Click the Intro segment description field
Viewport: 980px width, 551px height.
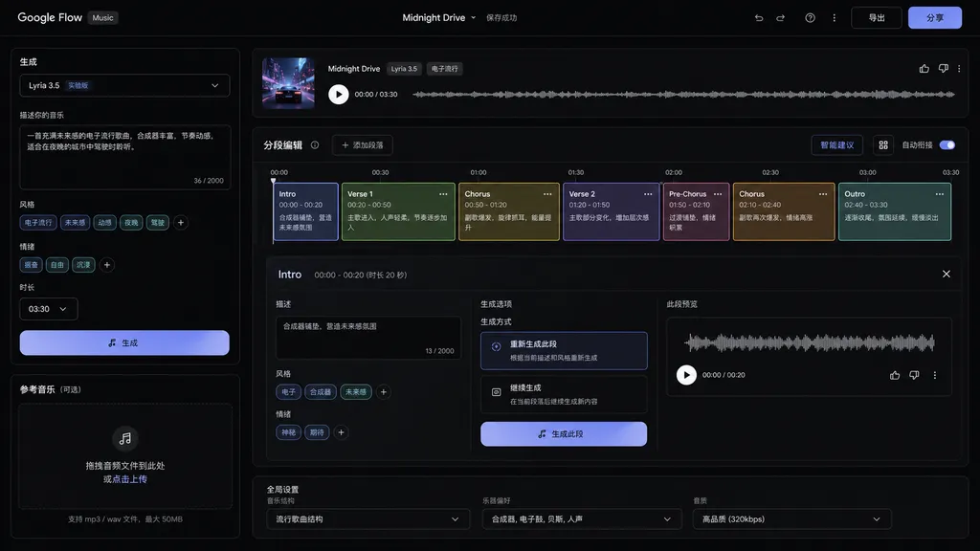368,338
